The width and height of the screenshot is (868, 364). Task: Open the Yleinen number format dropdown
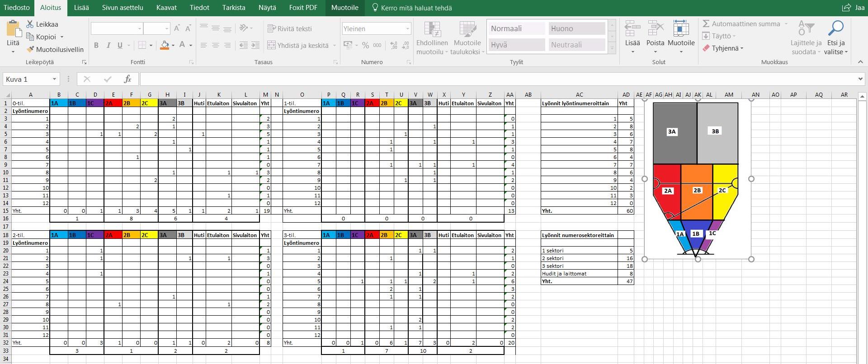pos(407,28)
